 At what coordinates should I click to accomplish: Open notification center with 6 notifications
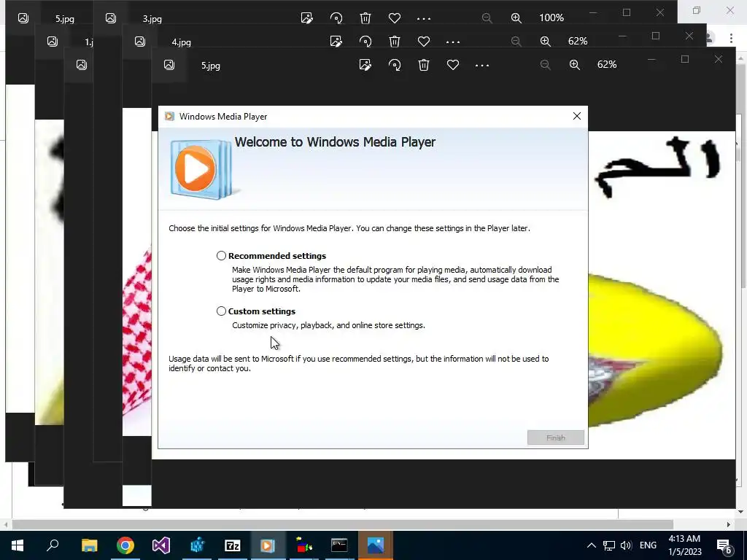(x=724, y=545)
